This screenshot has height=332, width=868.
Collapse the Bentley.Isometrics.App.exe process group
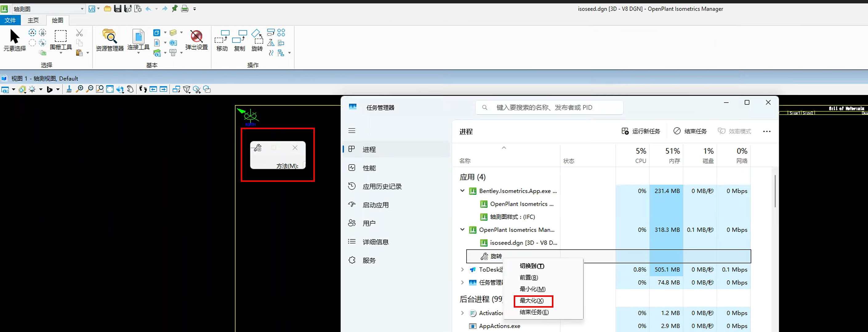(462, 191)
